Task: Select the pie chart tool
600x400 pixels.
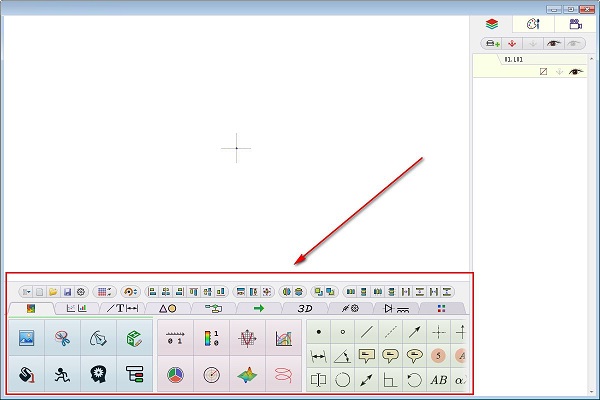Action: point(175,375)
